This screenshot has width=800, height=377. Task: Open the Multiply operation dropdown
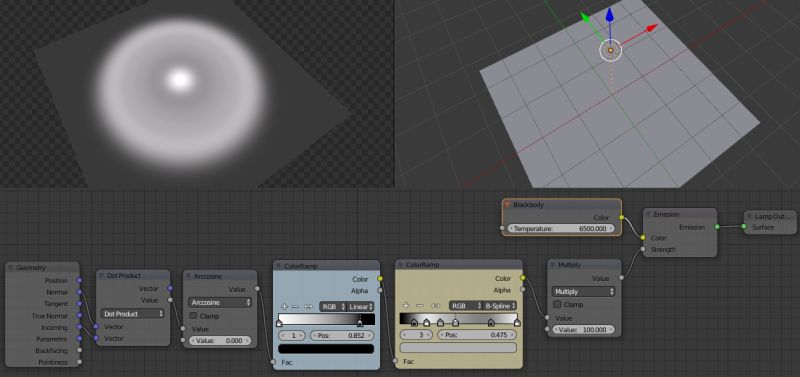click(x=583, y=291)
